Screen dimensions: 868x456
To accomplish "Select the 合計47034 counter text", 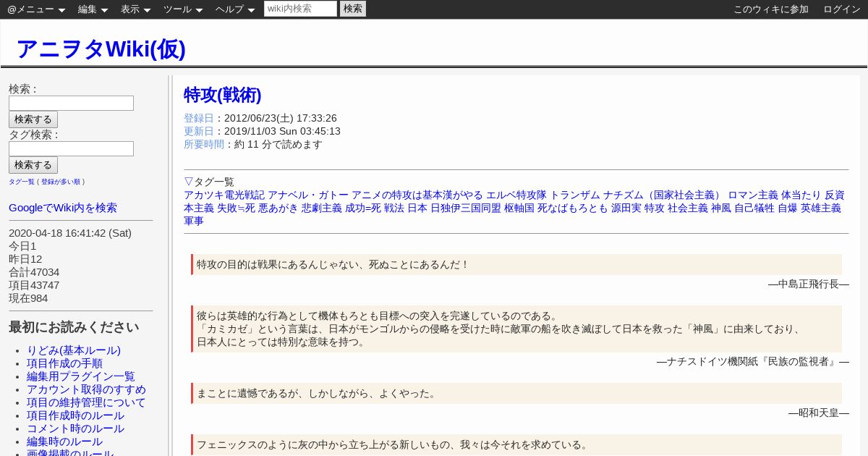I will tap(34, 272).
